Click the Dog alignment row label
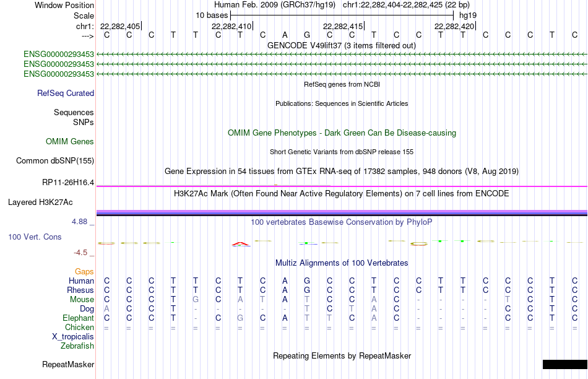 coord(87,309)
